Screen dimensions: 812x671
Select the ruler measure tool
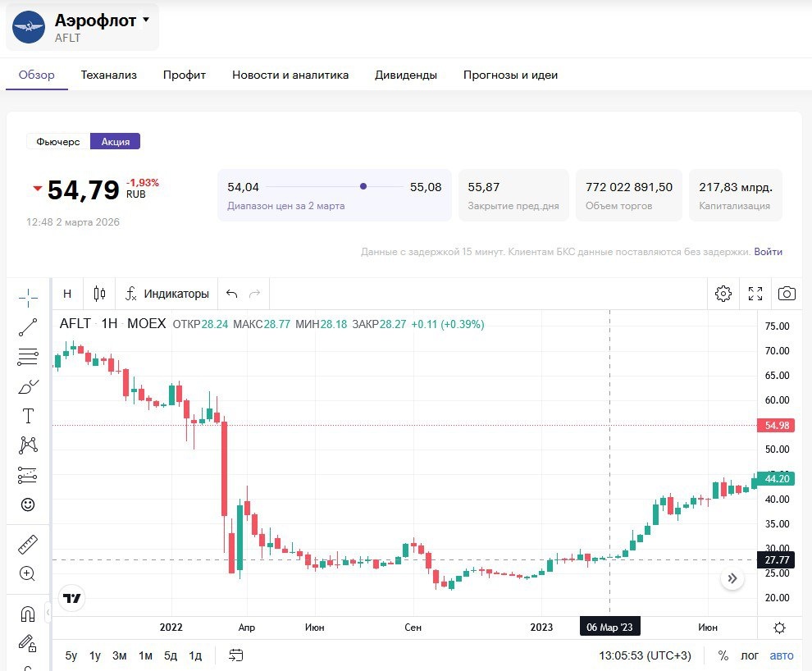28,544
